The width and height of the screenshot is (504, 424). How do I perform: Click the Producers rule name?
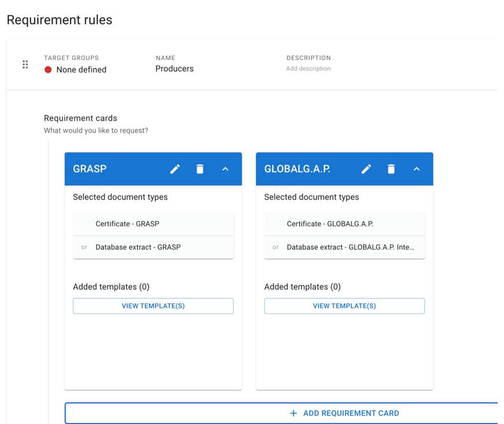(x=174, y=68)
